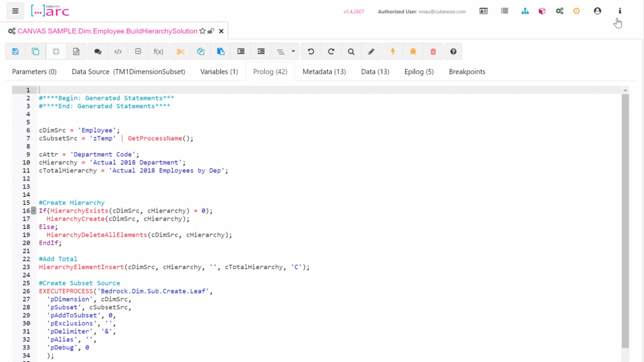Toggle the comment code button

(x=97, y=52)
